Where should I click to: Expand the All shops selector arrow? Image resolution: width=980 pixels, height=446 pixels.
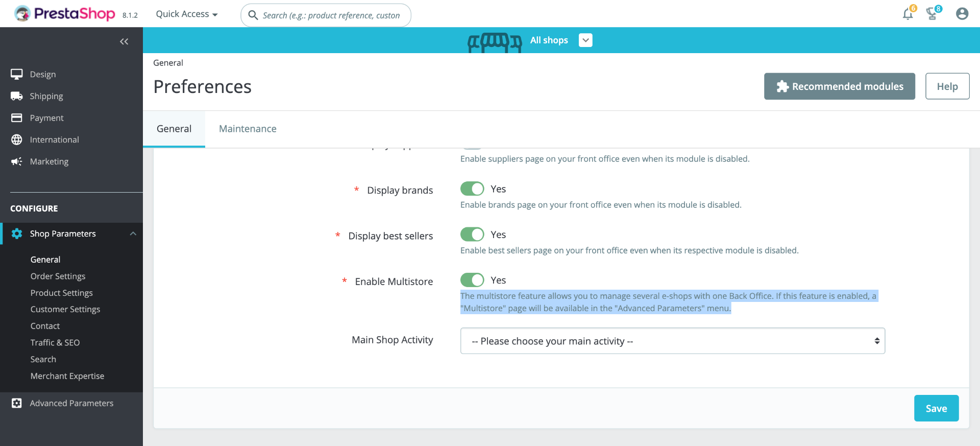point(585,40)
